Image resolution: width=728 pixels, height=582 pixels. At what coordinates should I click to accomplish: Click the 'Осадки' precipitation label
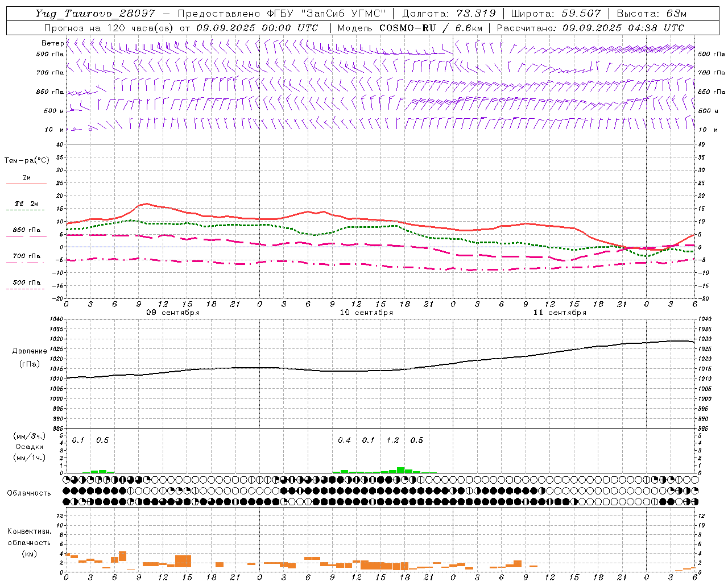30,447
